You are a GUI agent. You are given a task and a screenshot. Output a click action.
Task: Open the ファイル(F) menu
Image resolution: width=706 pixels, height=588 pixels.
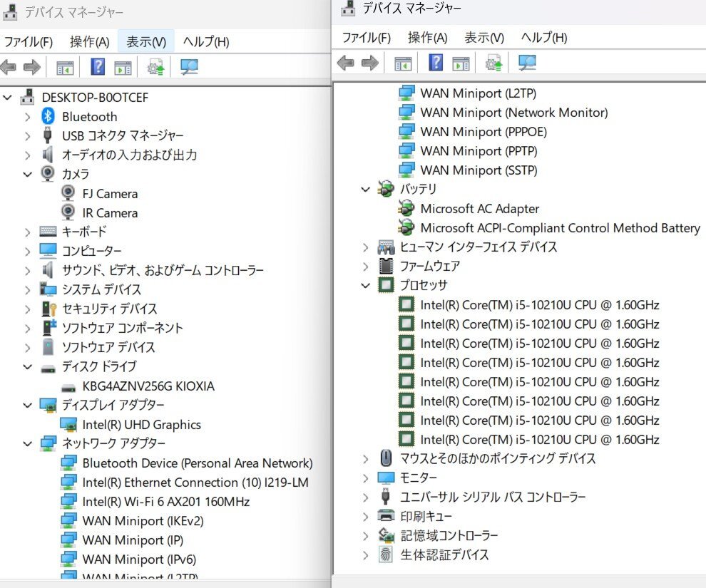pos(28,41)
